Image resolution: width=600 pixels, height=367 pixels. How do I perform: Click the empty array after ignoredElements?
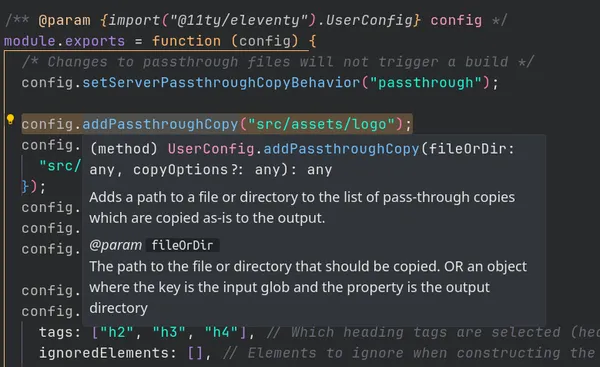[194, 352]
